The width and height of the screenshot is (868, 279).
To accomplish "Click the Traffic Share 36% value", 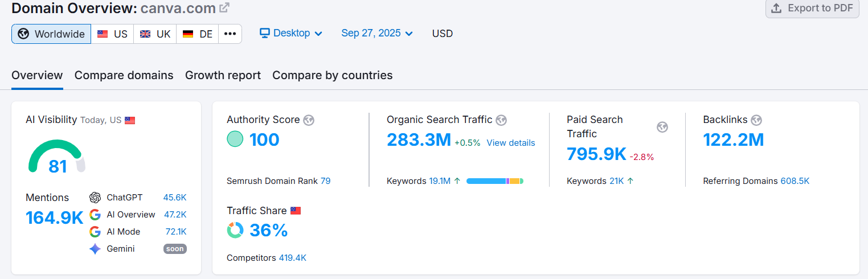I will pos(269,231).
